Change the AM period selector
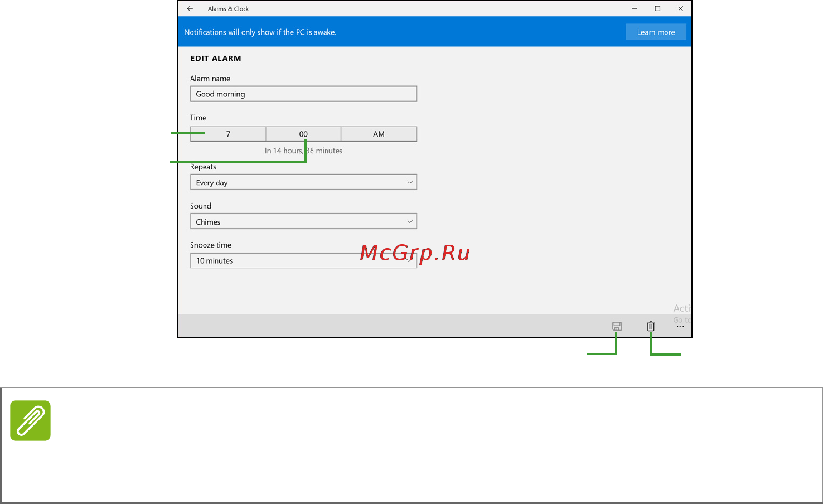Screen dimensions: 823x504 [x=379, y=134]
